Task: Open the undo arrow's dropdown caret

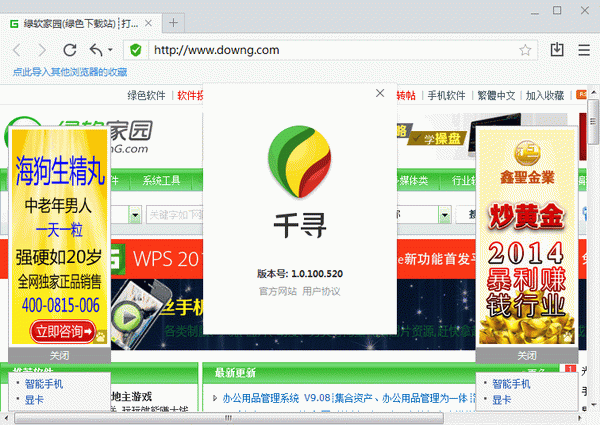Action: pos(110,50)
